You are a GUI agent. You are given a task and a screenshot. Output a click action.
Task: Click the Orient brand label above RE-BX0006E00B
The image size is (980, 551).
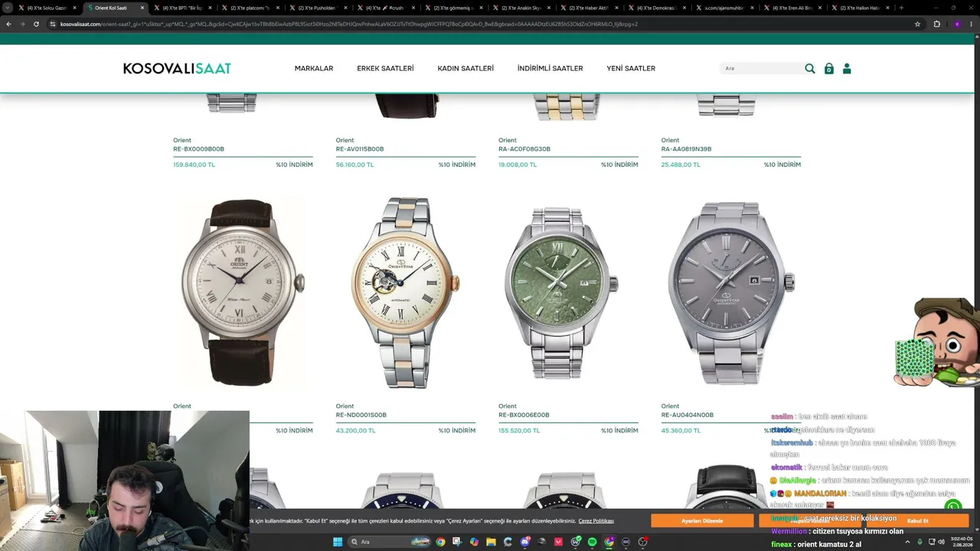coord(508,406)
